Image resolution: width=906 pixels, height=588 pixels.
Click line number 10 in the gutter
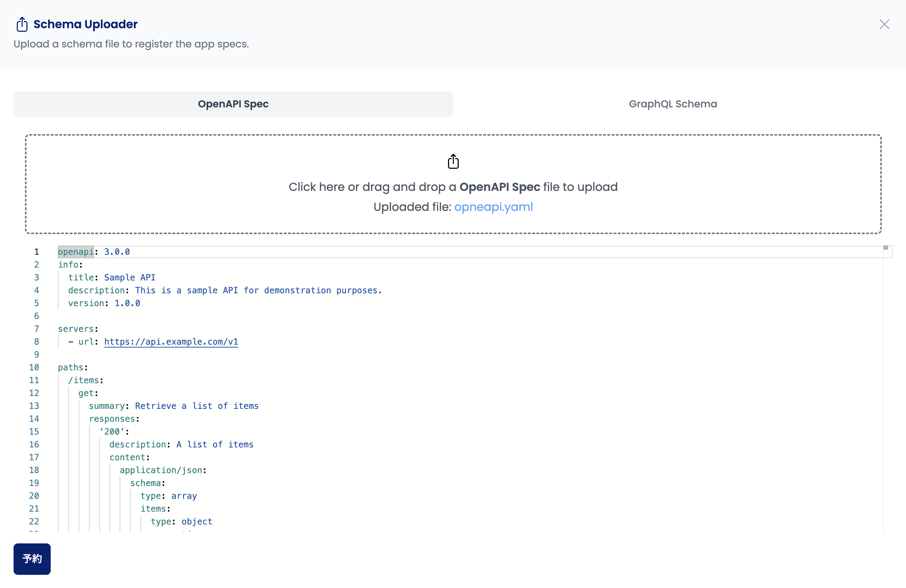(34, 367)
